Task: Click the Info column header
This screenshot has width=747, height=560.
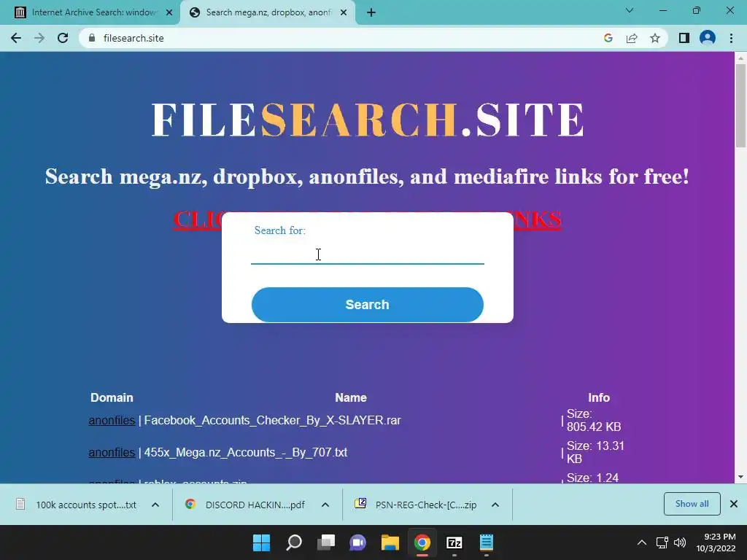Action: pos(599,397)
